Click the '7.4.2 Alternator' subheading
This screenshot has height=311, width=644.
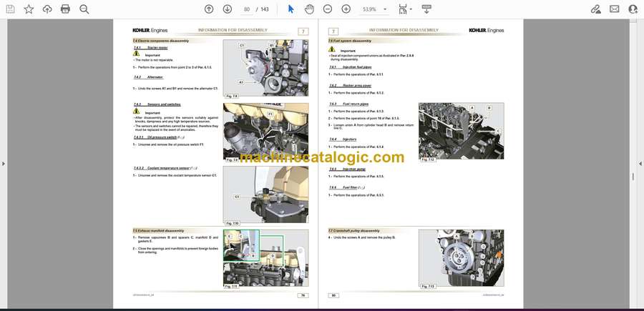click(148, 77)
